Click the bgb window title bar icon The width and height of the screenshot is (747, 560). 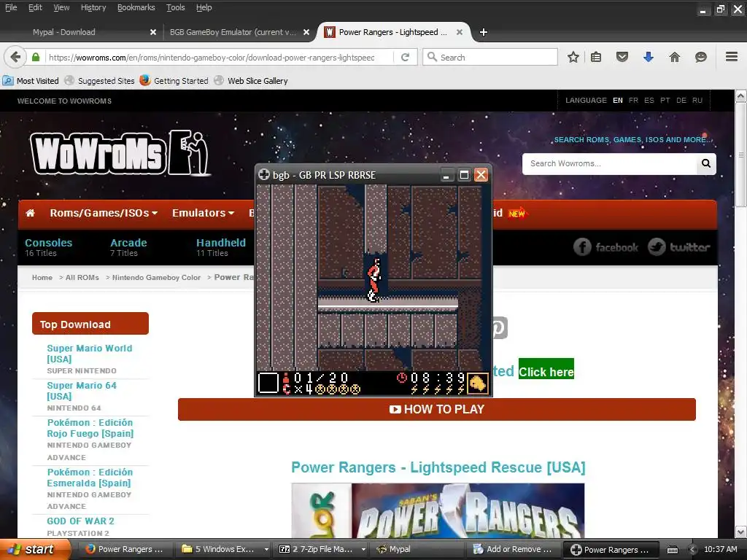(x=264, y=175)
